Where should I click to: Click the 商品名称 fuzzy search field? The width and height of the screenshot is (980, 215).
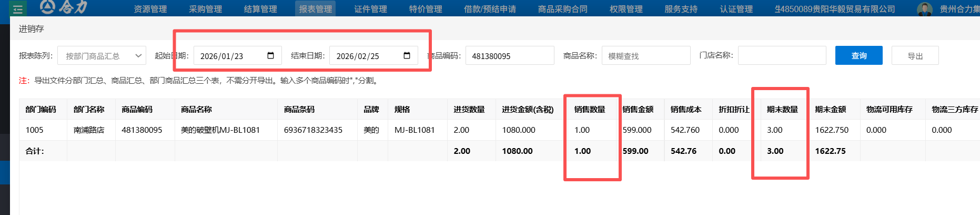click(645, 56)
